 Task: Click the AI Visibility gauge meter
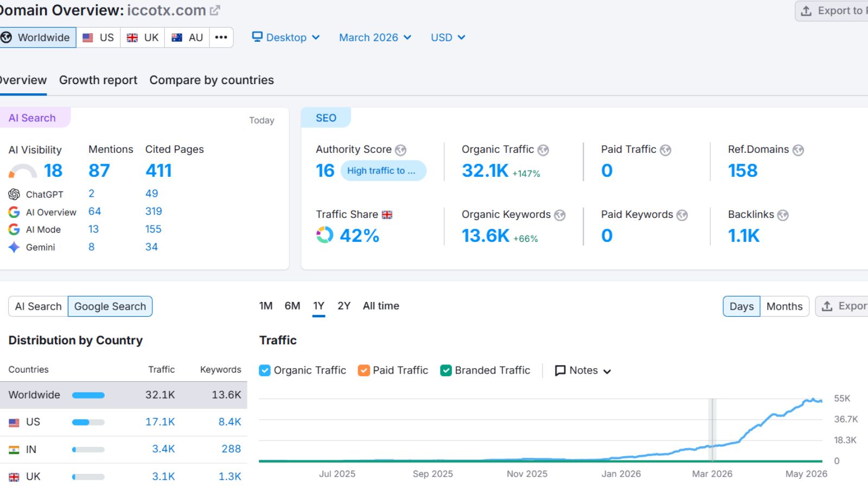tap(23, 171)
